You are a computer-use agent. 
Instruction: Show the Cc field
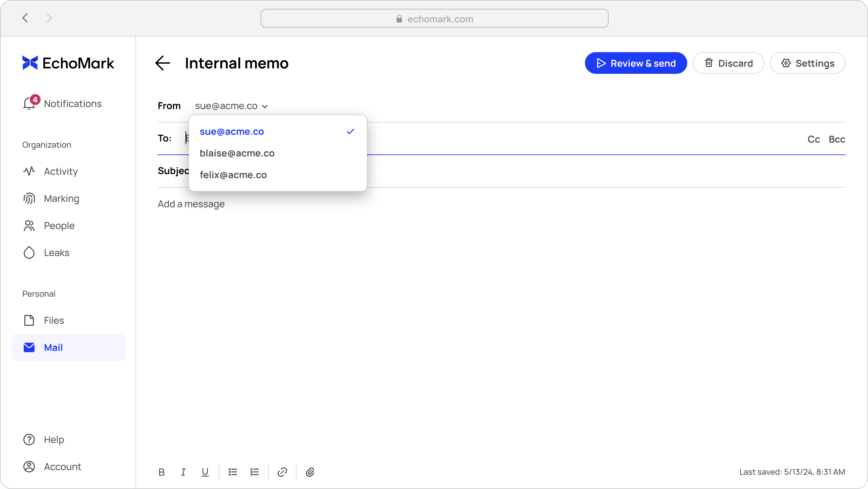tap(813, 139)
